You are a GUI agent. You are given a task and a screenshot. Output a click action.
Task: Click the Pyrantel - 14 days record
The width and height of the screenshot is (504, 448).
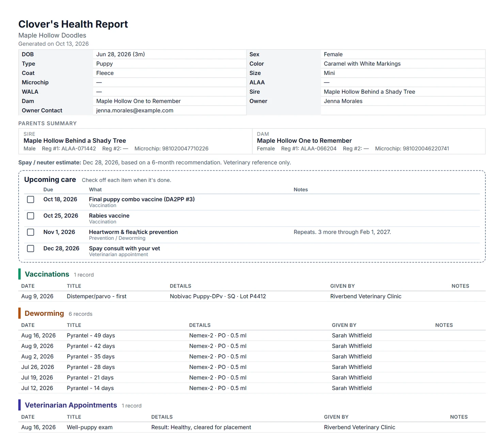tap(90, 388)
